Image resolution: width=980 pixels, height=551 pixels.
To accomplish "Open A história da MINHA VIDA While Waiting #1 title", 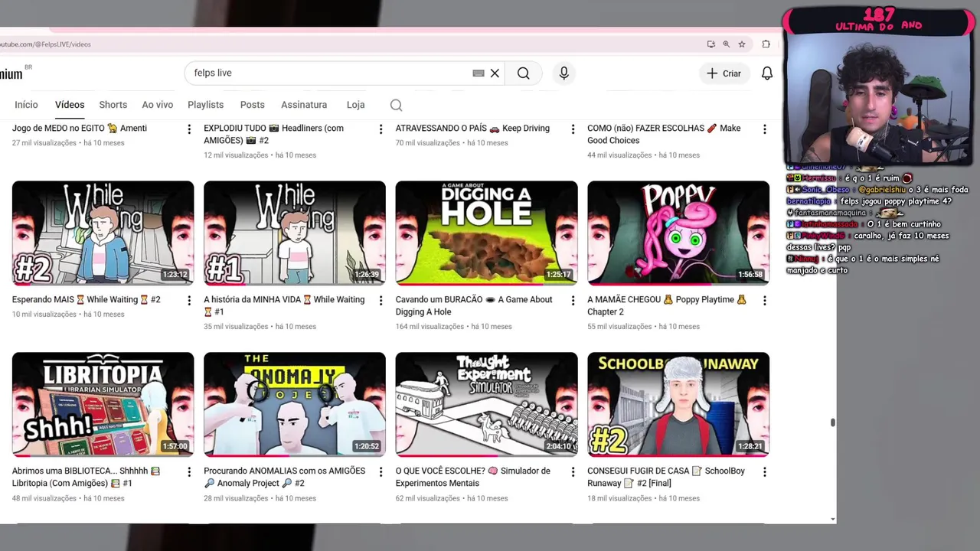I will [x=284, y=305].
